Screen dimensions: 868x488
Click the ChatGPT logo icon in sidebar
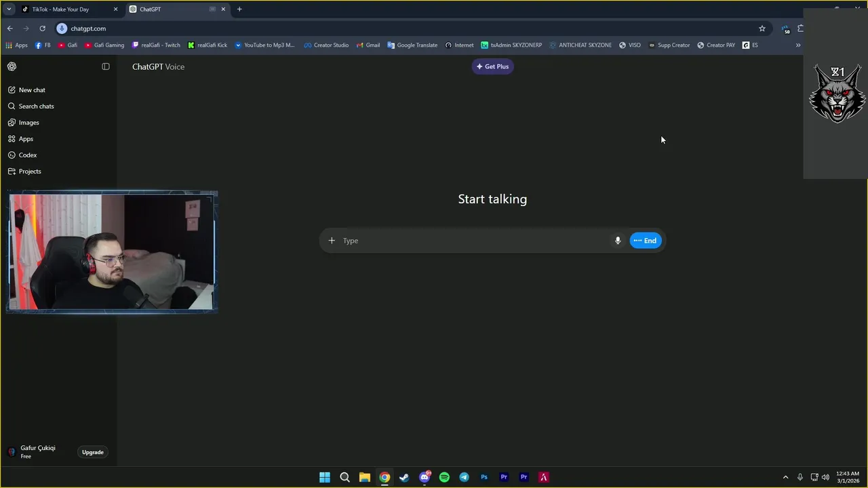click(x=12, y=66)
